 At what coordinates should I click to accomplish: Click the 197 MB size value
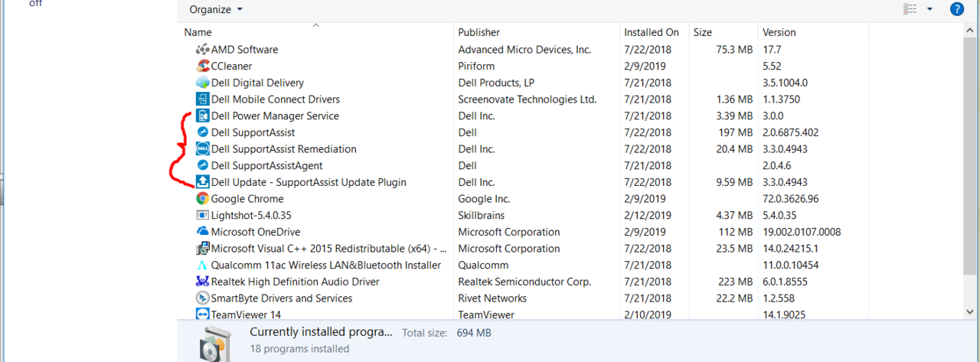click(x=735, y=132)
